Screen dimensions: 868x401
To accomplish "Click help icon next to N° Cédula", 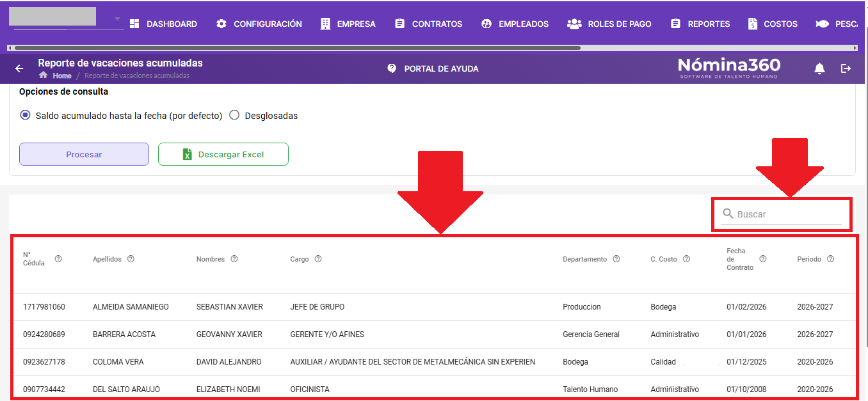I will [x=58, y=259].
